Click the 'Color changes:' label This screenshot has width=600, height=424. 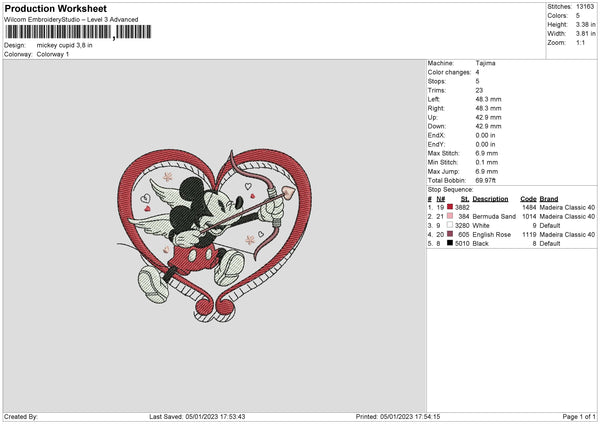point(449,72)
